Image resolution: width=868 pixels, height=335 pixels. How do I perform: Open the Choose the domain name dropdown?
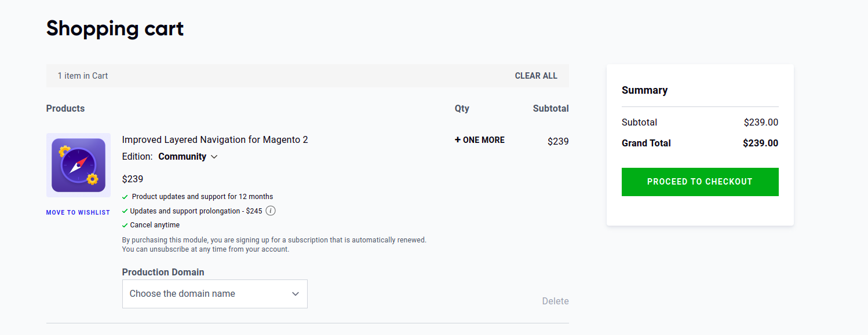215,294
